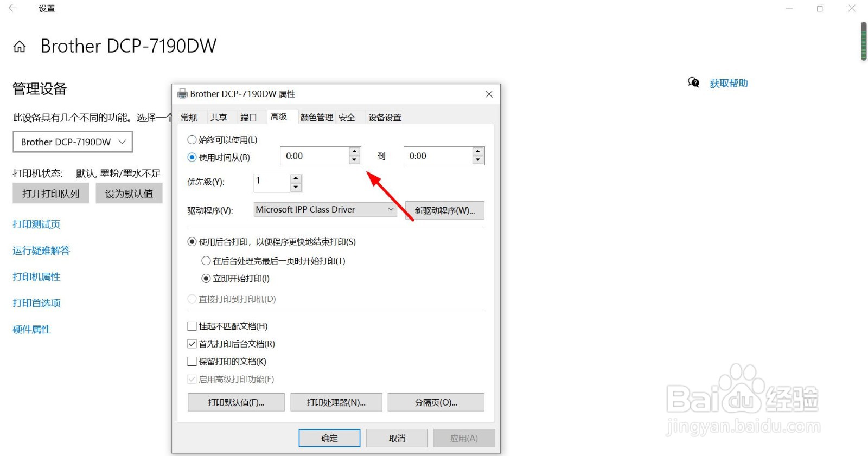Open the 打印机属性 link
The width and height of the screenshot is (868, 456).
click(x=36, y=277)
